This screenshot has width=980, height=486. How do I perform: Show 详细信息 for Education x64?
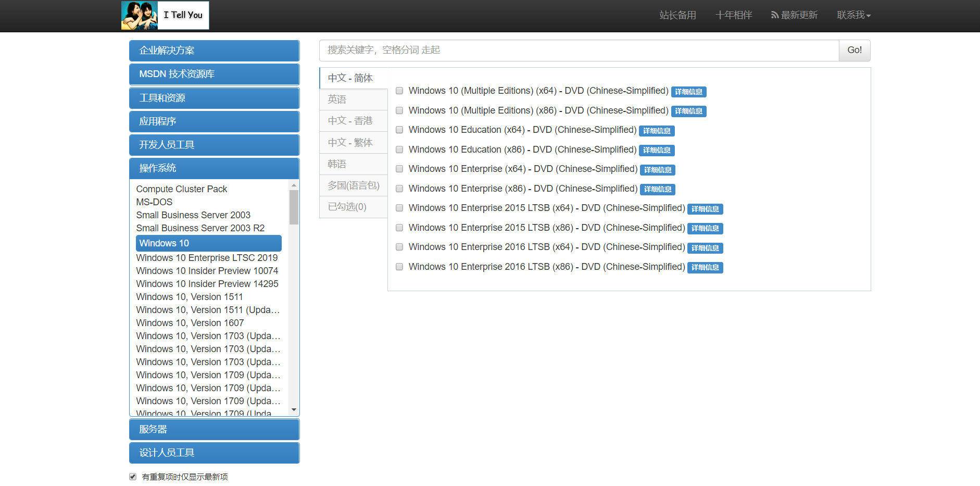[x=657, y=131]
